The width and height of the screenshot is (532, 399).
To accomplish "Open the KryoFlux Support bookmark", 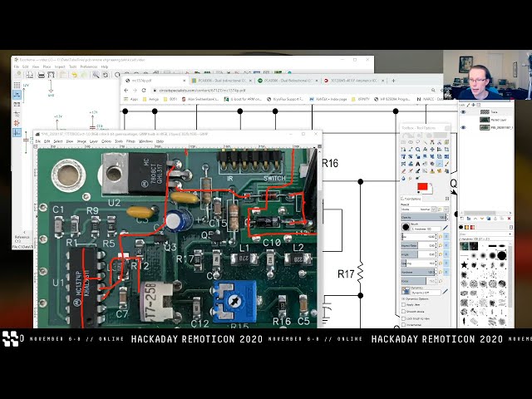I will tap(285, 99).
